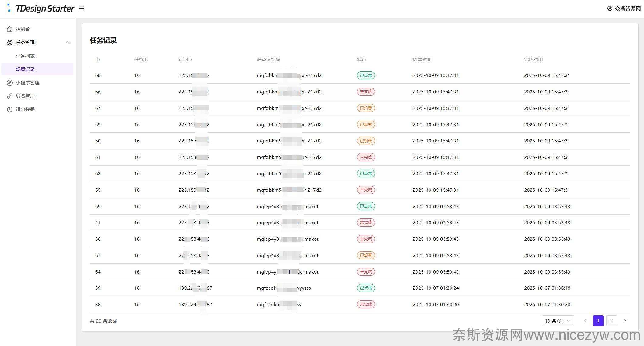Viewport: 644px width, 346px height.
Task: Click the 奈斯资源网 account name
Action: tap(628, 9)
